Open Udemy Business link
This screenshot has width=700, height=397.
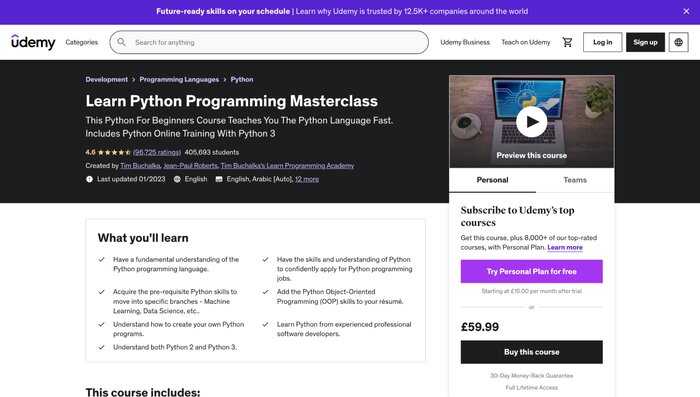465,42
